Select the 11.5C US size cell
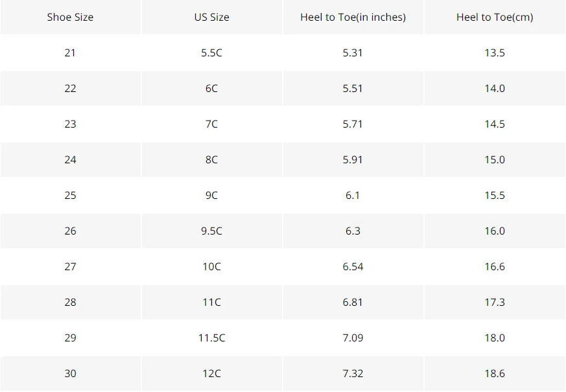The width and height of the screenshot is (566, 392). click(x=212, y=338)
